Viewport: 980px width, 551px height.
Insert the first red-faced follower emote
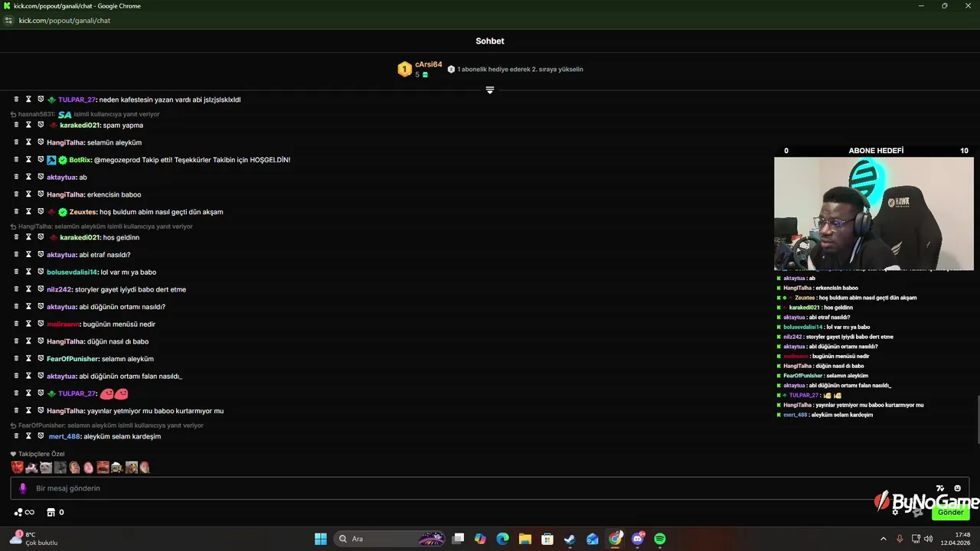(17, 467)
